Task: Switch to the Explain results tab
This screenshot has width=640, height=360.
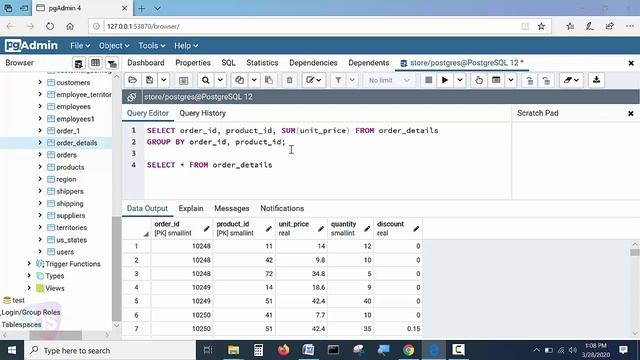Action: [191, 208]
